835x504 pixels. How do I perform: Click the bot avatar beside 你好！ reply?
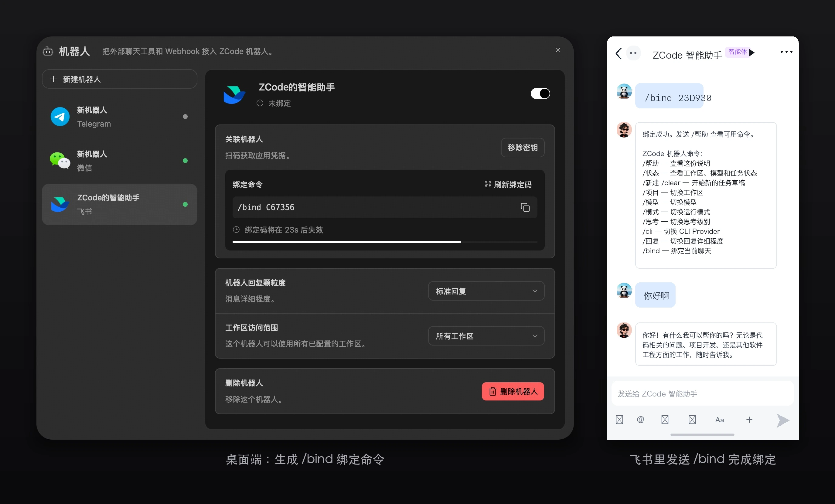pos(624,330)
